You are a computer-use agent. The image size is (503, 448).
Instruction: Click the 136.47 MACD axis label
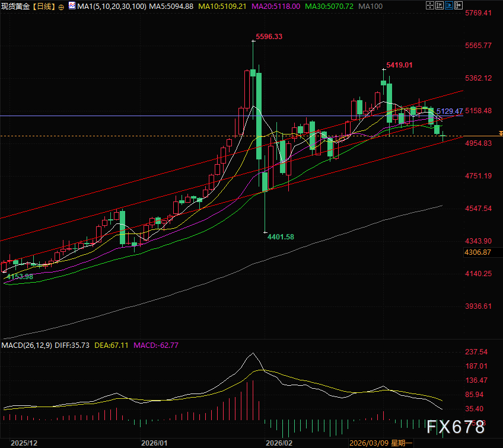tap(476, 380)
